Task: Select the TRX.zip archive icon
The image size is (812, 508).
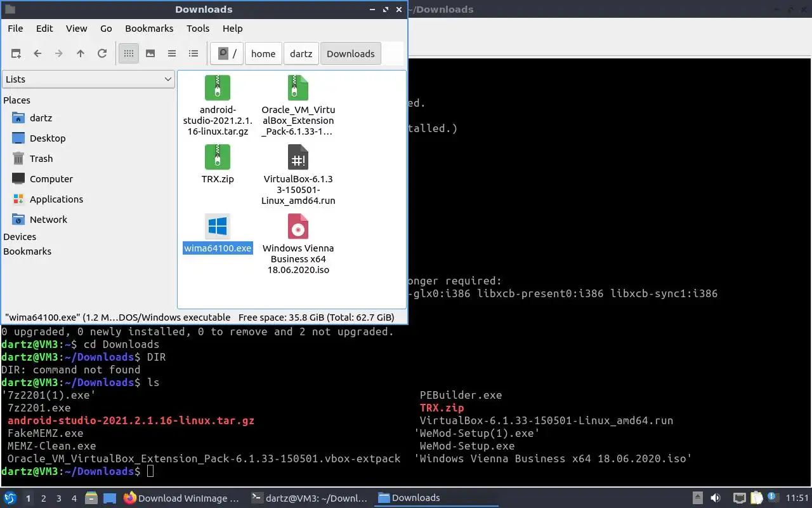Action: 218,157
